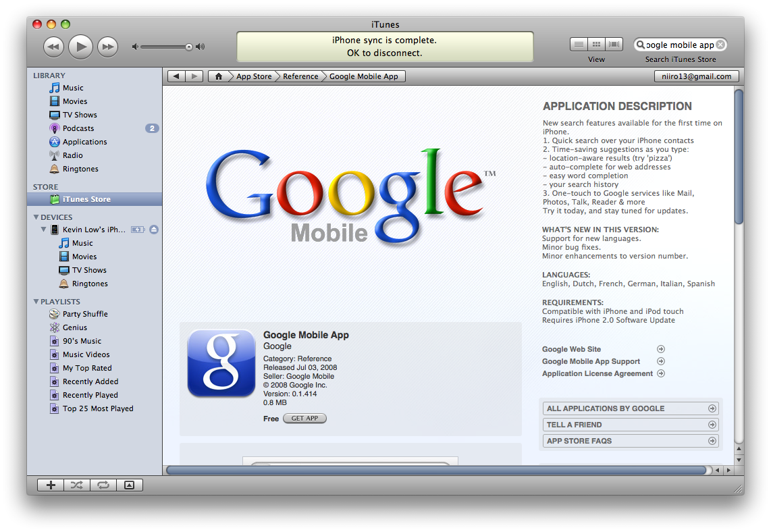Open the 90's Music playlist

95,341
